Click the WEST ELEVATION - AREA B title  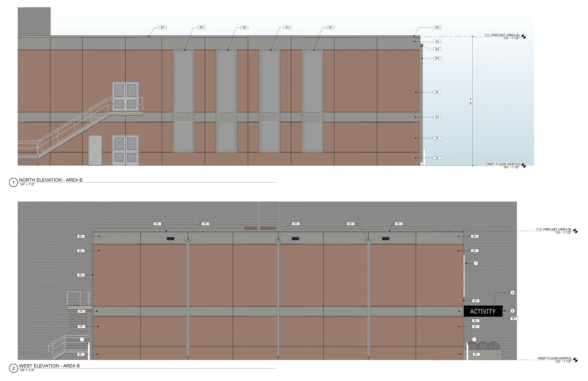coord(50,366)
